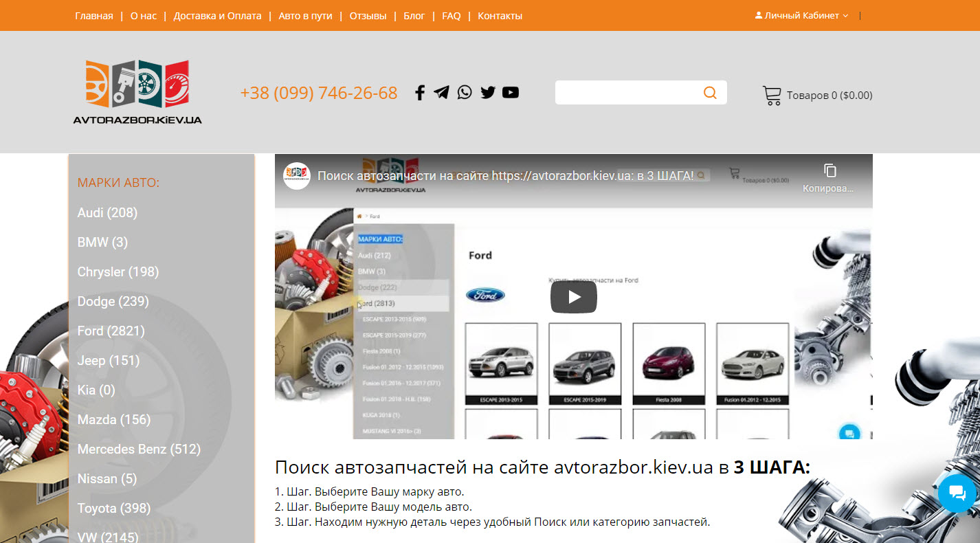Screen dimensions: 980x543
Task: Open the WhatsApp social icon
Action: click(465, 92)
